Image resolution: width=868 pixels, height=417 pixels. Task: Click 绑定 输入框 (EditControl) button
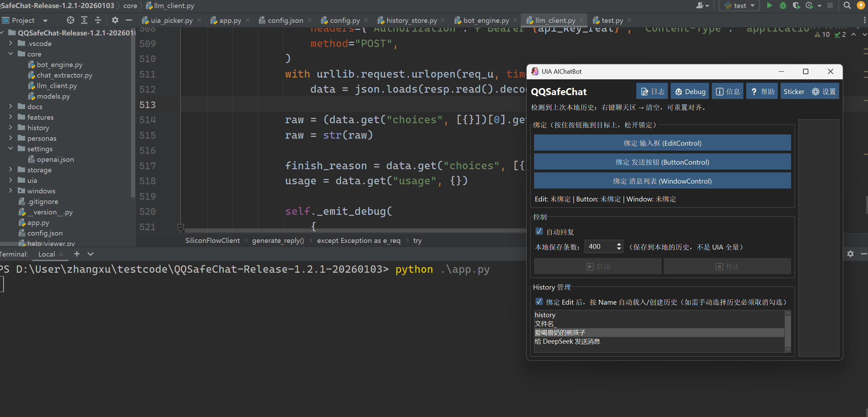tap(662, 143)
